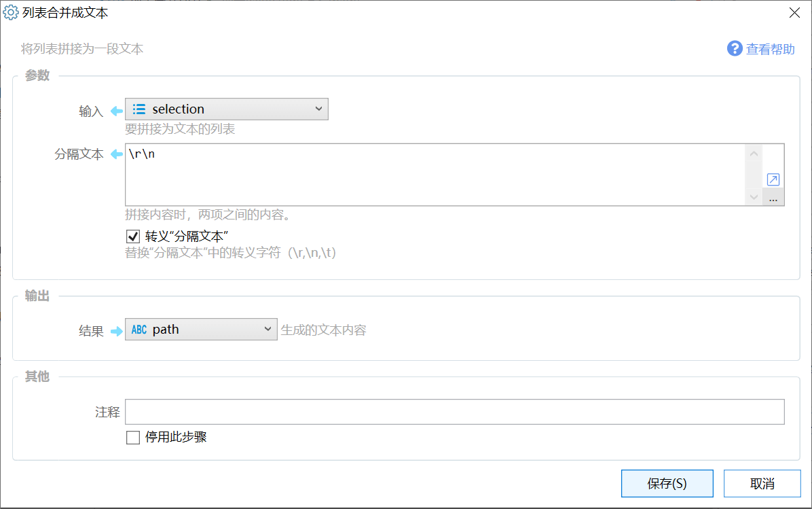
Task: Focus the 注释 comment input field
Action: 455,412
